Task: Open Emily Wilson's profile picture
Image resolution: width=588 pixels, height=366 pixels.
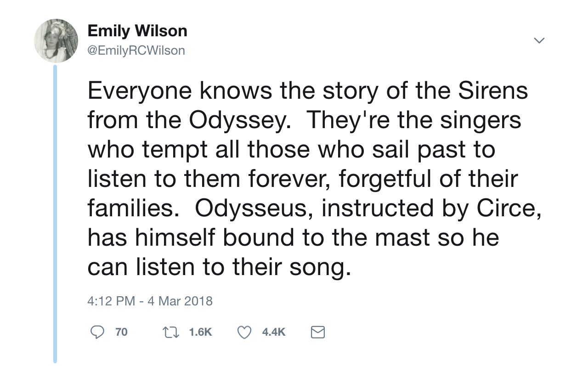Action: [56, 40]
